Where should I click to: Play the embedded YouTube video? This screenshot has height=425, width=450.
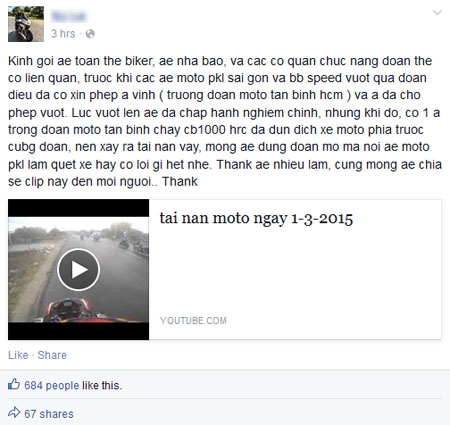tap(78, 270)
